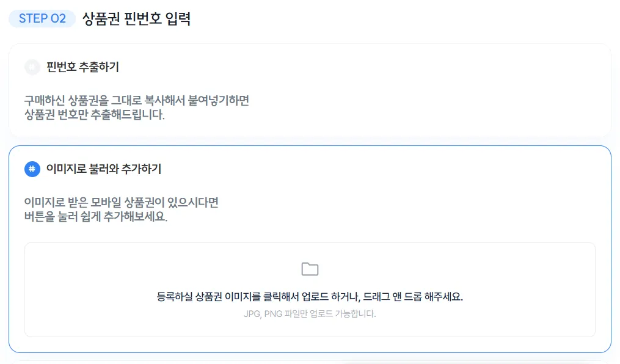Click the blue hash icon beside 이미지로 불러와 추가하기

tap(32, 169)
